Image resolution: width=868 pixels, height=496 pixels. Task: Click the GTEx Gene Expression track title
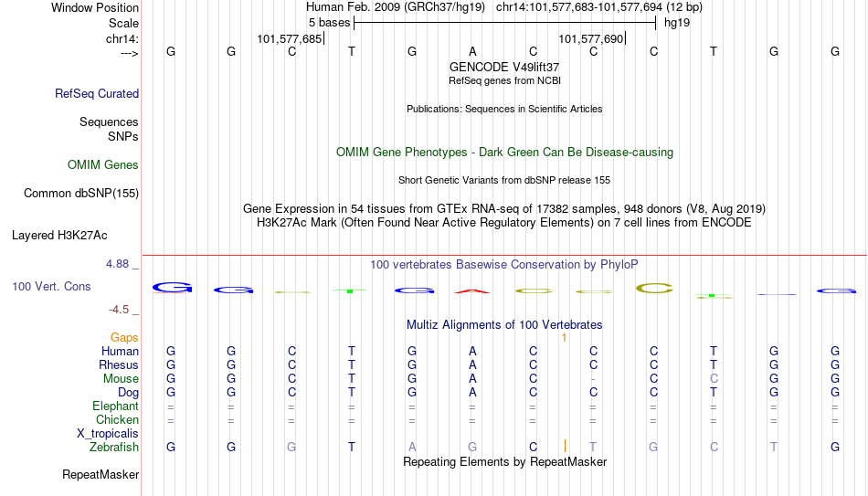pos(504,208)
